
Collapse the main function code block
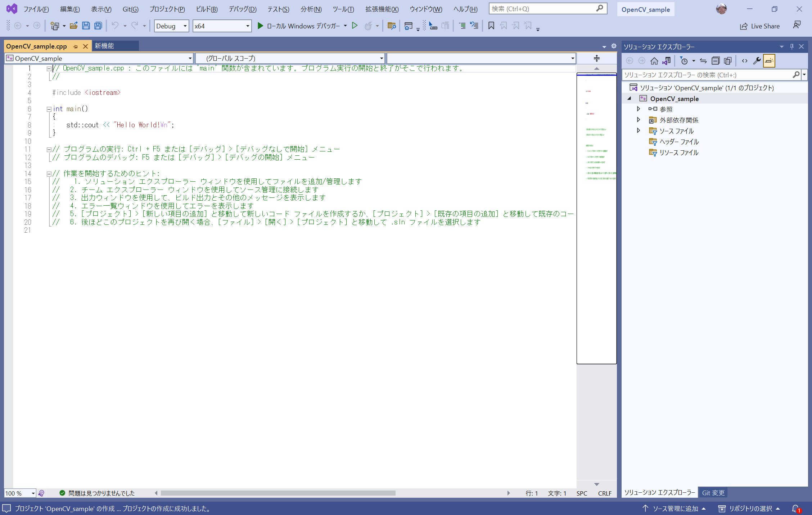pos(49,109)
